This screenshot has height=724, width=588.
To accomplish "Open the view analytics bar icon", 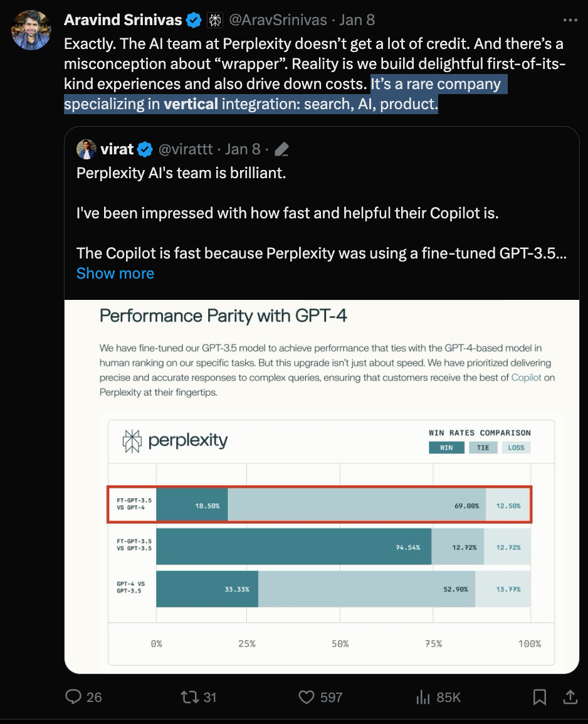I will tap(423, 696).
